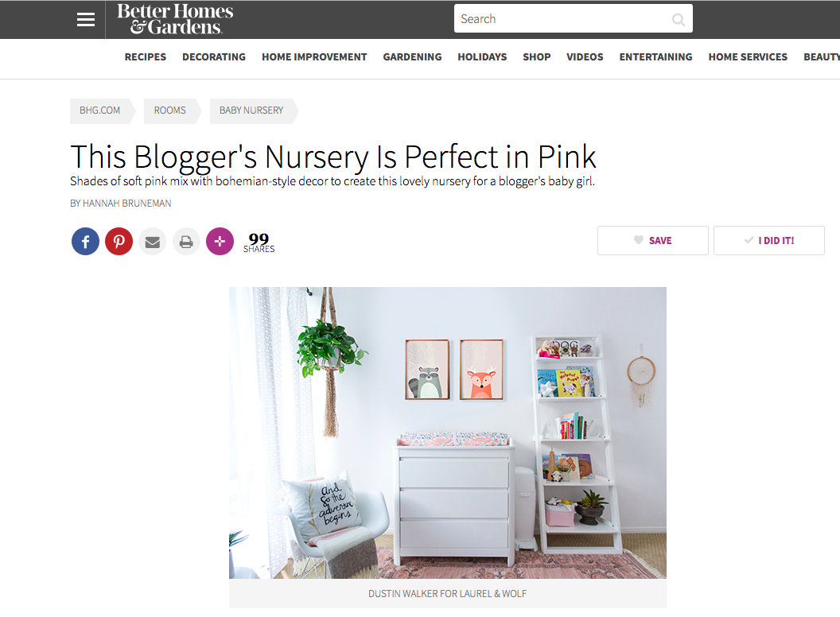
Task: Open the pink nursery photo
Action: [x=447, y=433]
